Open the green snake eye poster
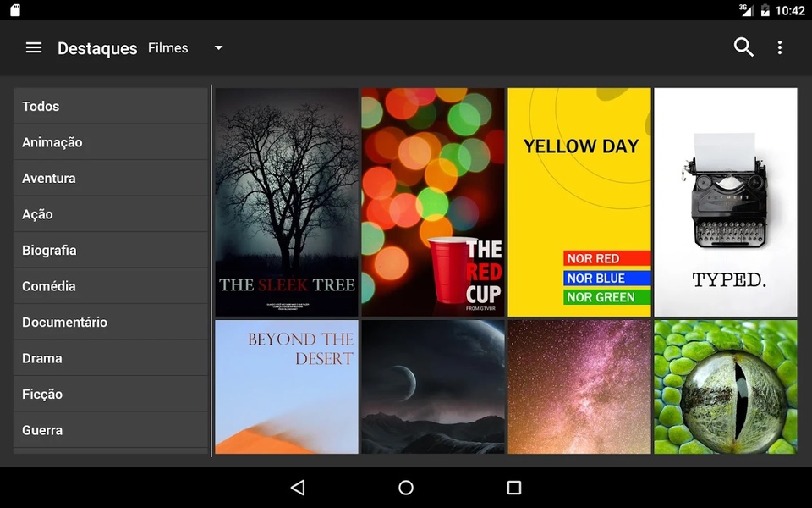 726,387
